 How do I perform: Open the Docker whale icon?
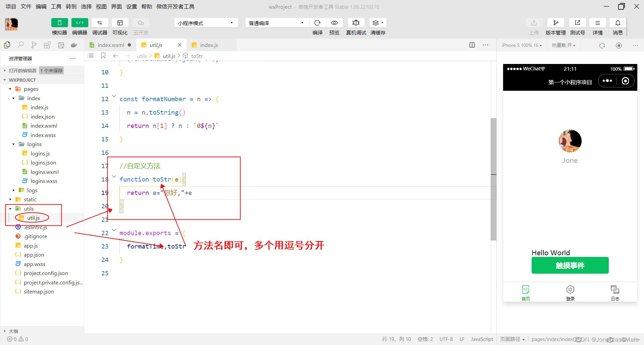click(x=74, y=45)
